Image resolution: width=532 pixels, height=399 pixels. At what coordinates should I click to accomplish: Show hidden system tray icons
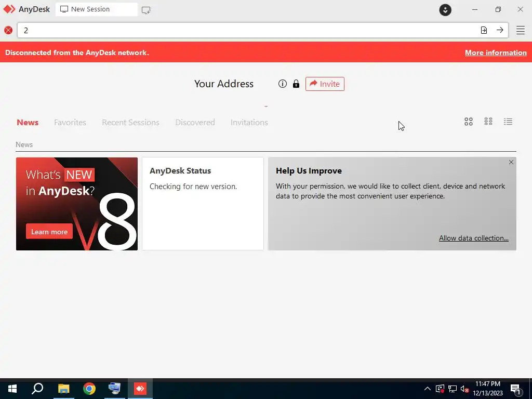[428, 389]
